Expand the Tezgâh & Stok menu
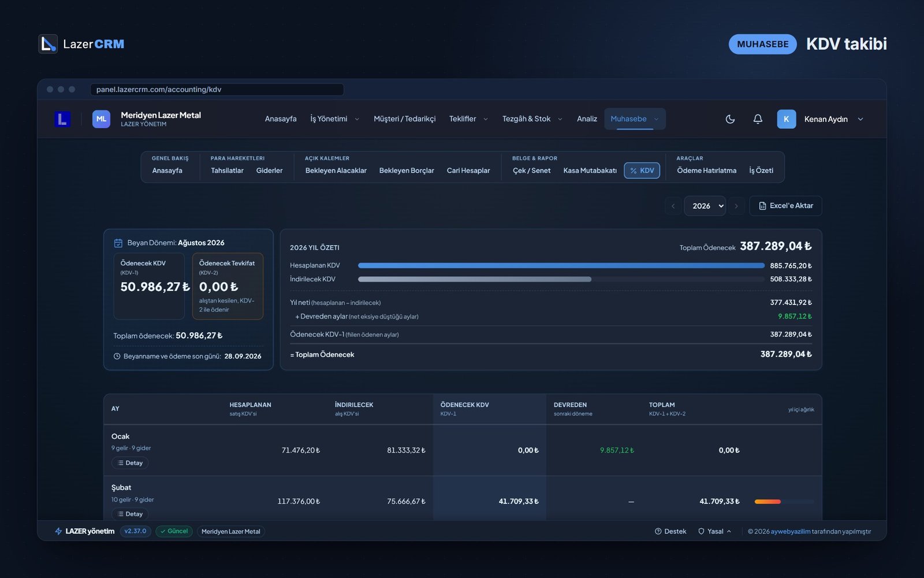Screen dimensions: 924x578 click(532, 119)
